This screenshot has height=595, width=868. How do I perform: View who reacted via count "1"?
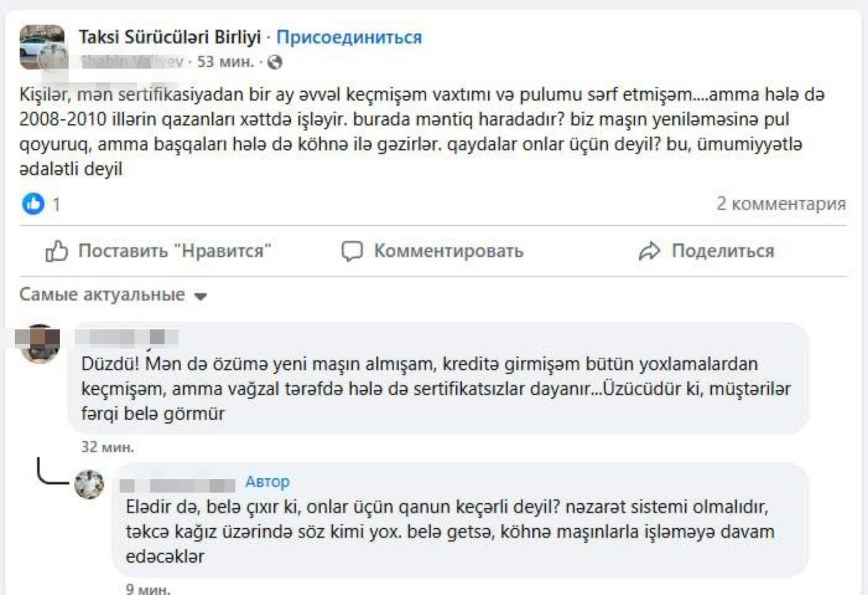[x=56, y=205]
